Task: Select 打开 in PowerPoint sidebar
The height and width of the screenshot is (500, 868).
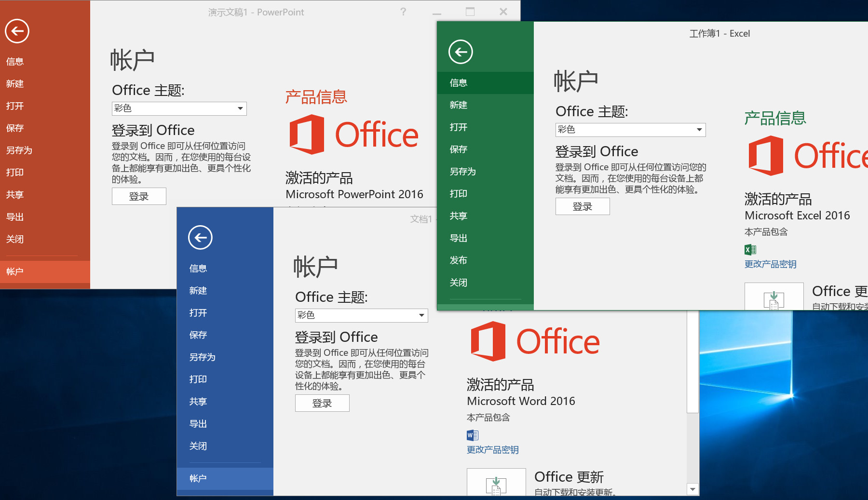Action: 45,106
